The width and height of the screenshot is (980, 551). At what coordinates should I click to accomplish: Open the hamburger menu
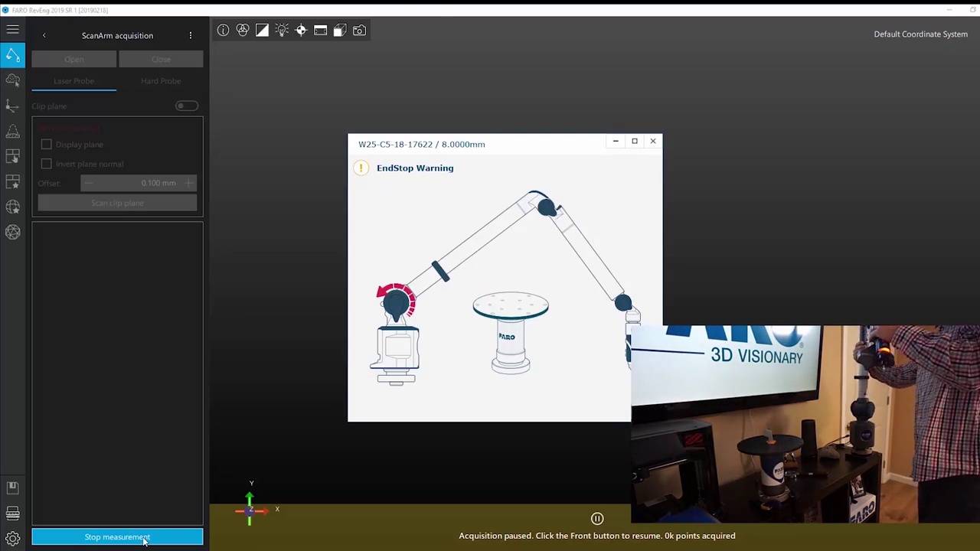[12, 30]
